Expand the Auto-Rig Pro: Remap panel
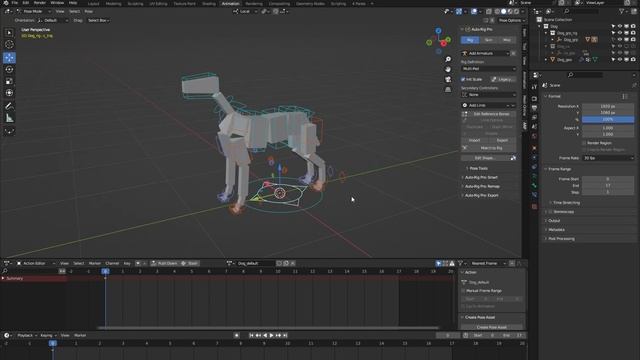640x360 pixels. tap(482, 187)
